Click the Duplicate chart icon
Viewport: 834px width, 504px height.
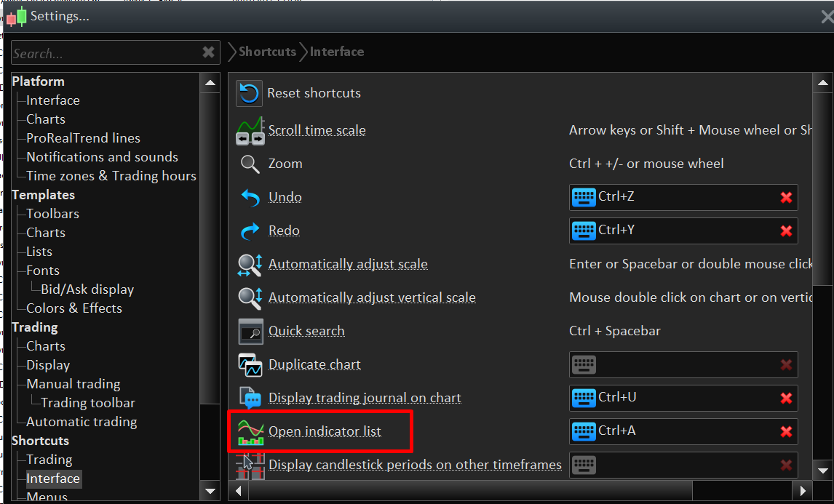pyautogui.click(x=250, y=365)
